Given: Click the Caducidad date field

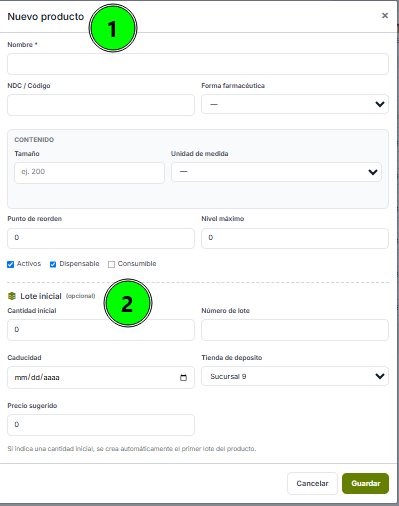Looking at the screenshot, I should [101, 377].
